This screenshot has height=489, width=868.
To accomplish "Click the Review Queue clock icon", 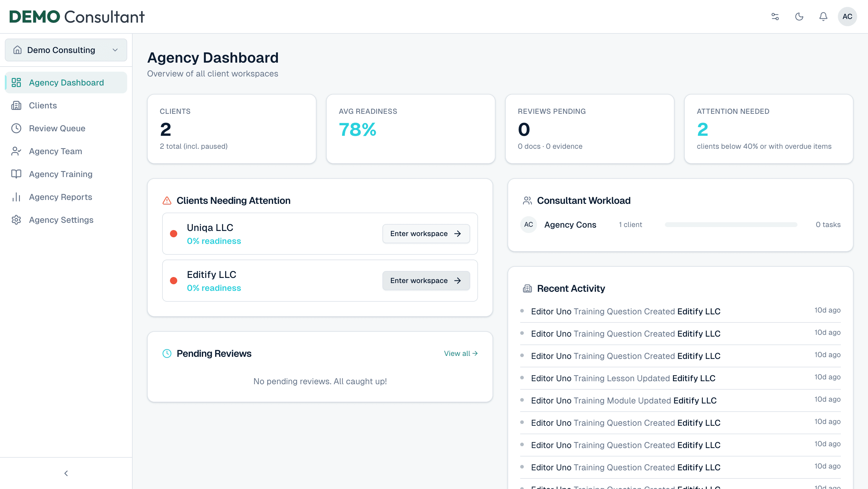I will point(16,128).
